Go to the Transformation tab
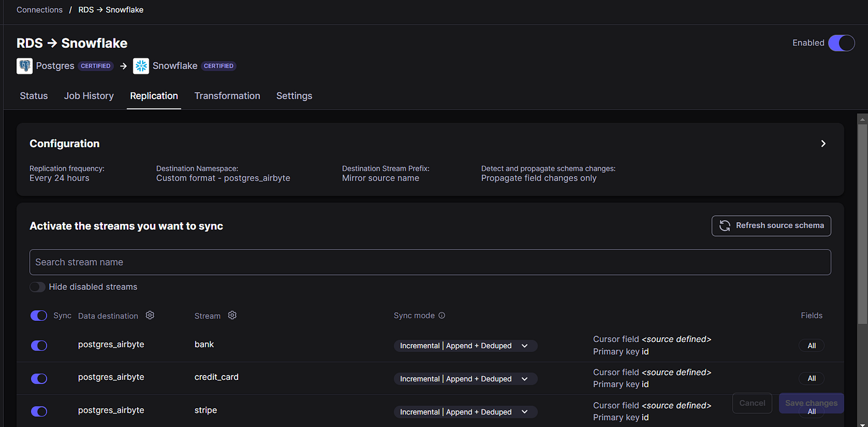 [x=227, y=96]
